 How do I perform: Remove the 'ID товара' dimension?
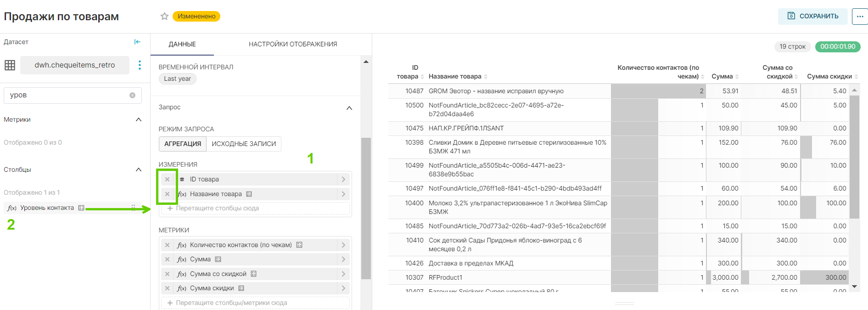[168, 180]
